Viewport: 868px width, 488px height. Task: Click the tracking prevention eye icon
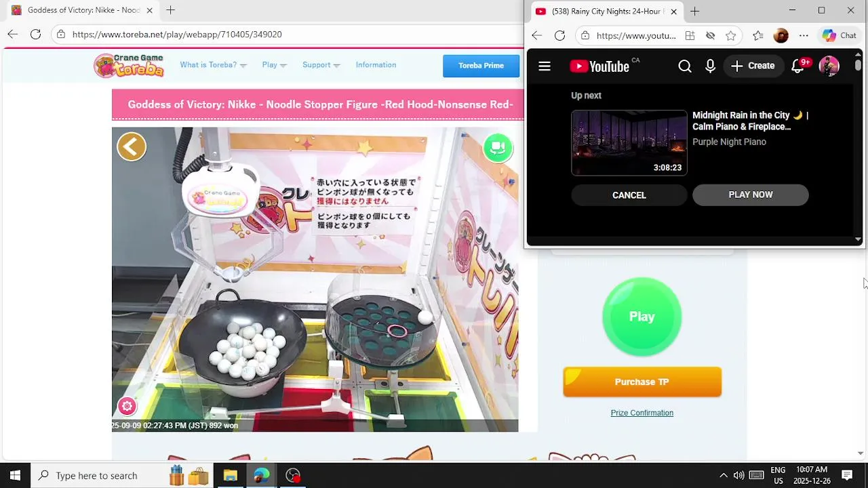710,35
